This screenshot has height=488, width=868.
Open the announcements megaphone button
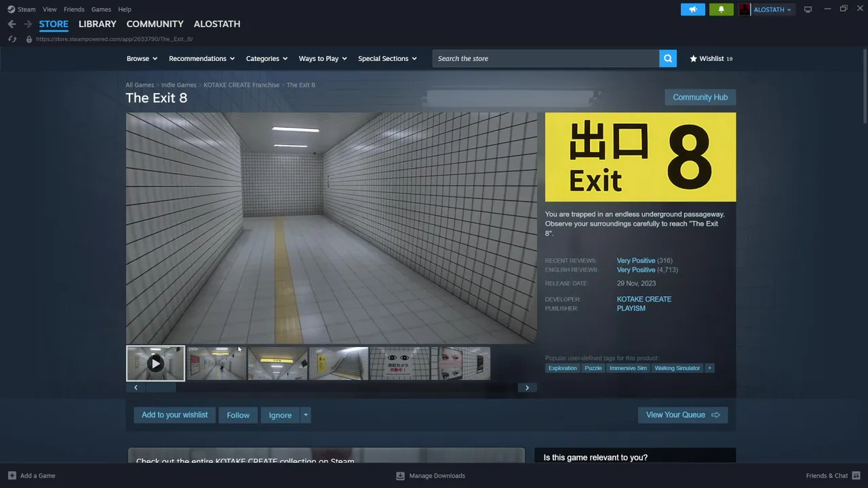(x=693, y=9)
